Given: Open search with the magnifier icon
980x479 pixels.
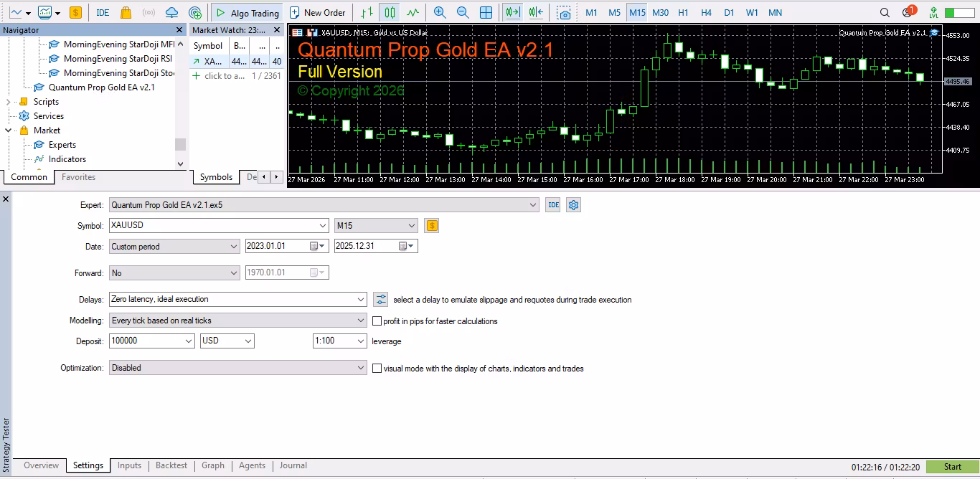Looking at the screenshot, I should pos(885,12).
